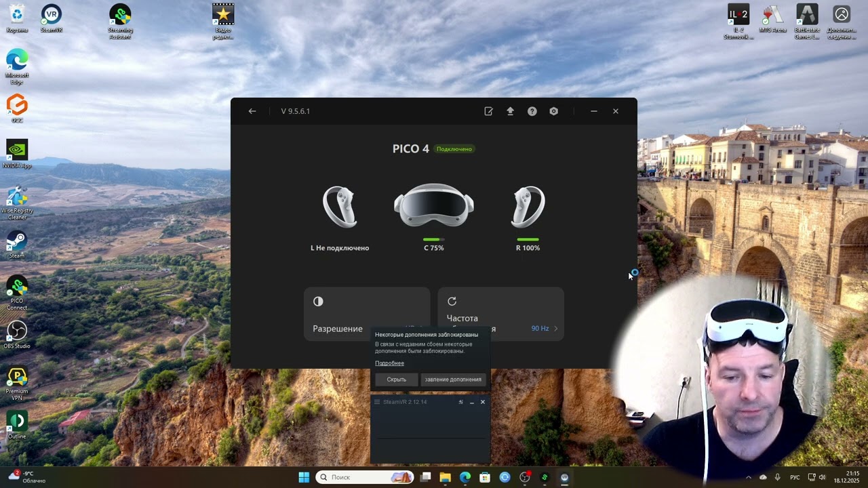The height and width of the screenshot is (488, 868).
Task: Open Edge from the taskbar
Action: pos(465,477)
